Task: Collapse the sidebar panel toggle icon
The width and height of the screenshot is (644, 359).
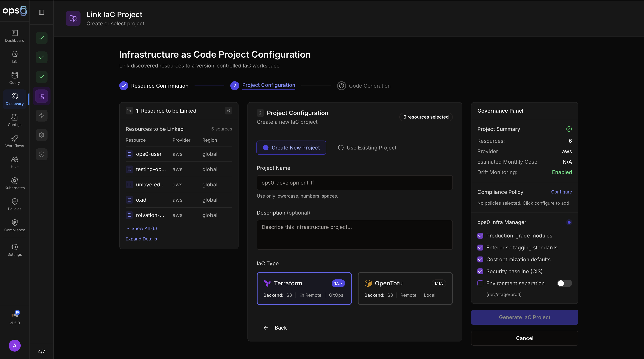Action: click(x=42, y=12)
